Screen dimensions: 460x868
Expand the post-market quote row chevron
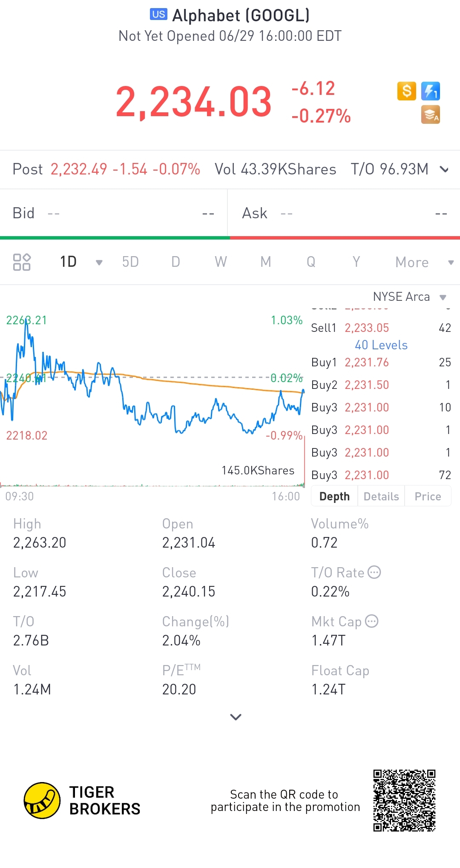coord(444,169)
